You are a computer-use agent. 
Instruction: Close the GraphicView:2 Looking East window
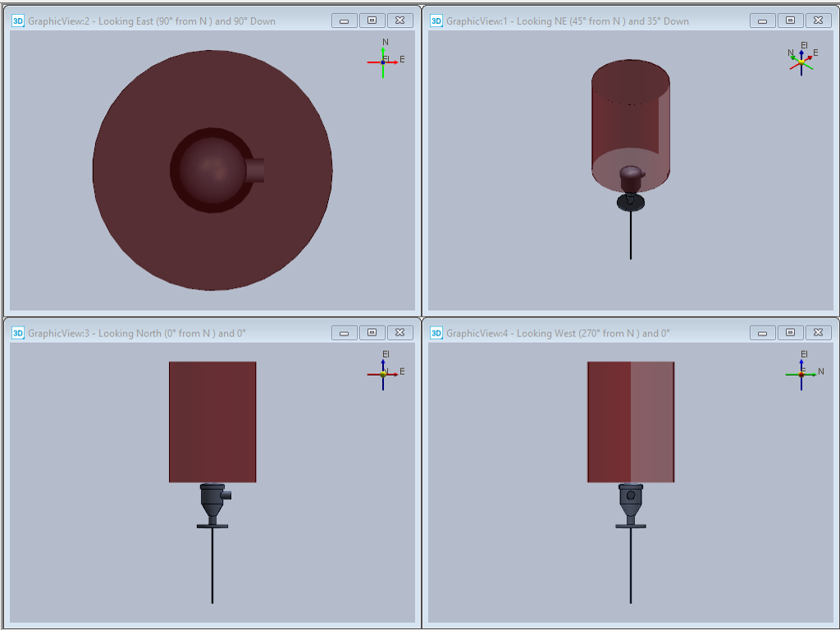click(x=399, y=21)
